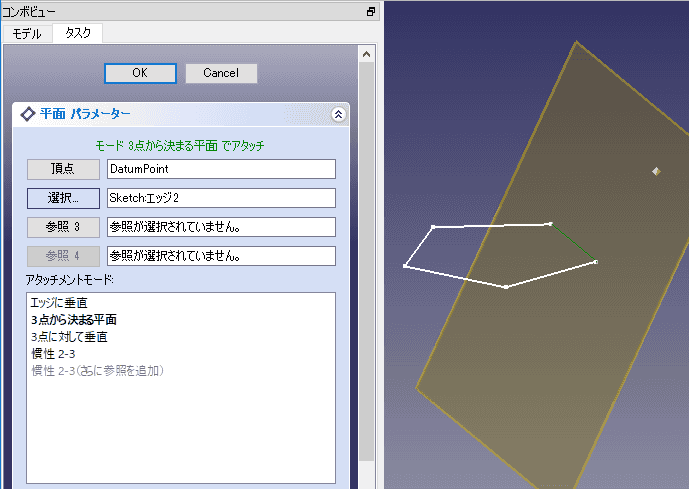Screen dimensions: 689x489
Task: Click the 平面 パラメーター diamond icon
Action: pos(28,114)
